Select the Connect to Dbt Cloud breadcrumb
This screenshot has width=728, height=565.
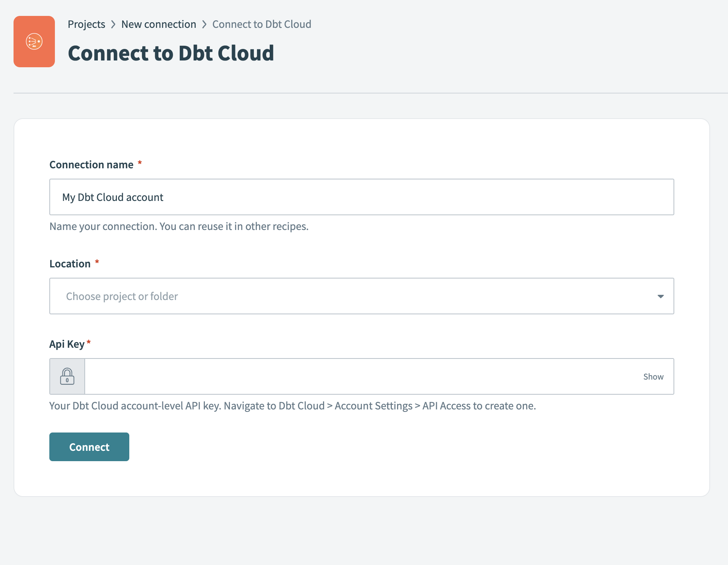tap(262, 24)
